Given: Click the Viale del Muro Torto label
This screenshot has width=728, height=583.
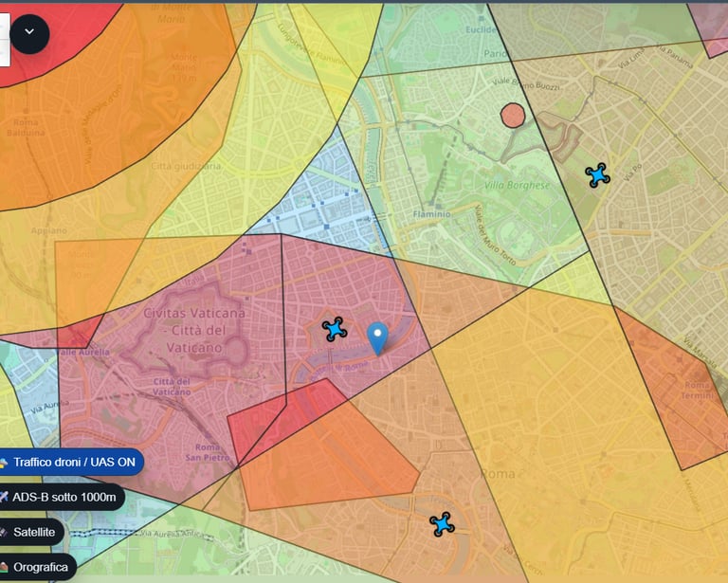Looking at the screenshot, I should pyautogui.click(x=495, y=234).
